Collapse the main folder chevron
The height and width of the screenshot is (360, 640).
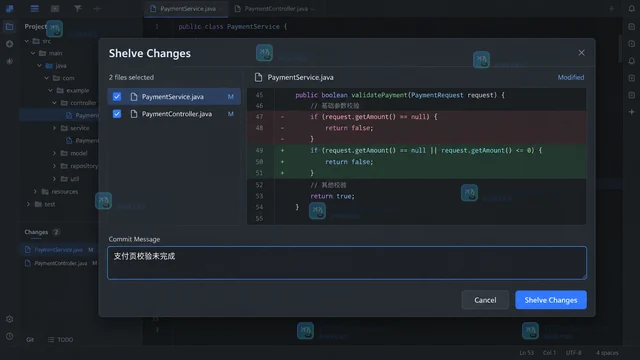pos(33,53)
